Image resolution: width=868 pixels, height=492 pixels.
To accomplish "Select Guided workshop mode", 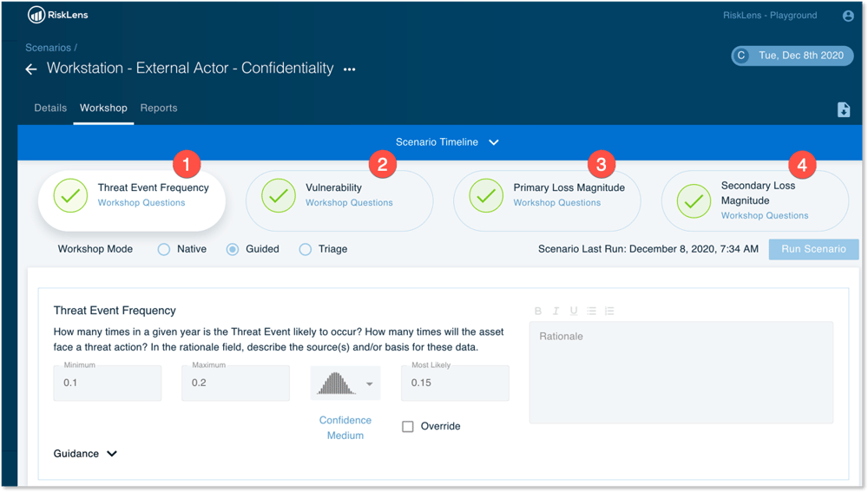I will tap(233, 250).
